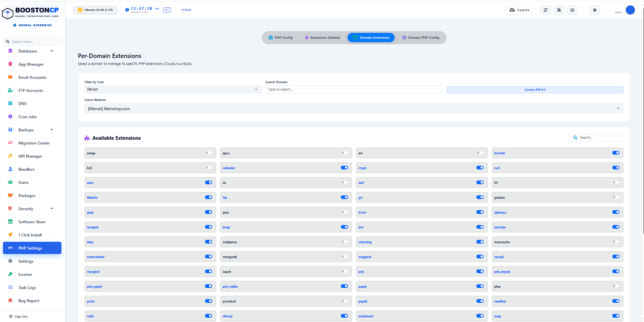Toggle the theme sun icon

point(595,10)
